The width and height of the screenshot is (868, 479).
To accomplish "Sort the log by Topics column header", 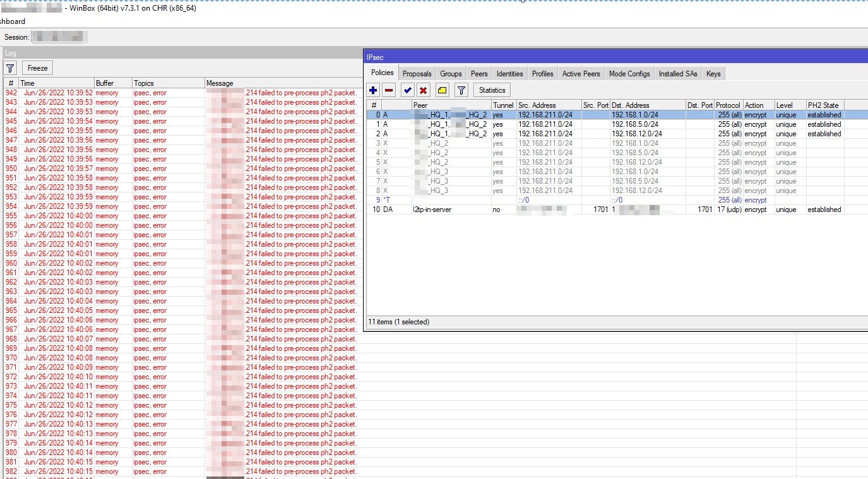I will pyautogui.click(x=168, y=83).
